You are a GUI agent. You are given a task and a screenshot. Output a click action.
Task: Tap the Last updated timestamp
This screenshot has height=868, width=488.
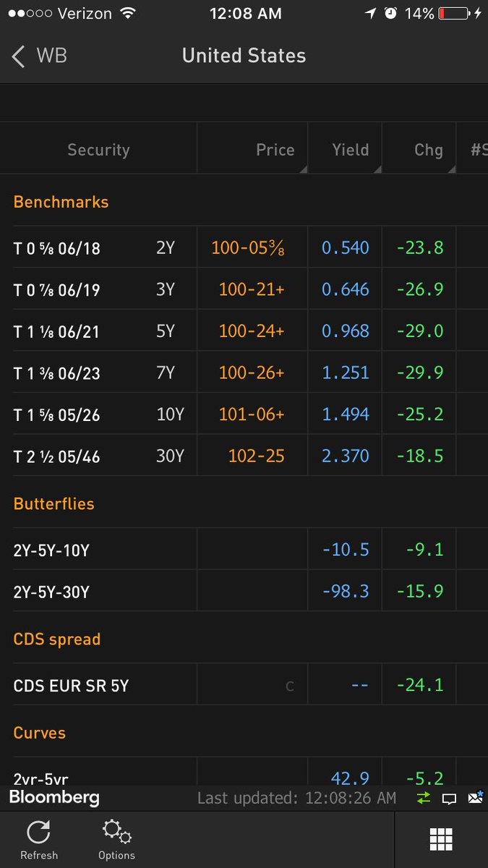pyautogui.click(x=297, y=798)
